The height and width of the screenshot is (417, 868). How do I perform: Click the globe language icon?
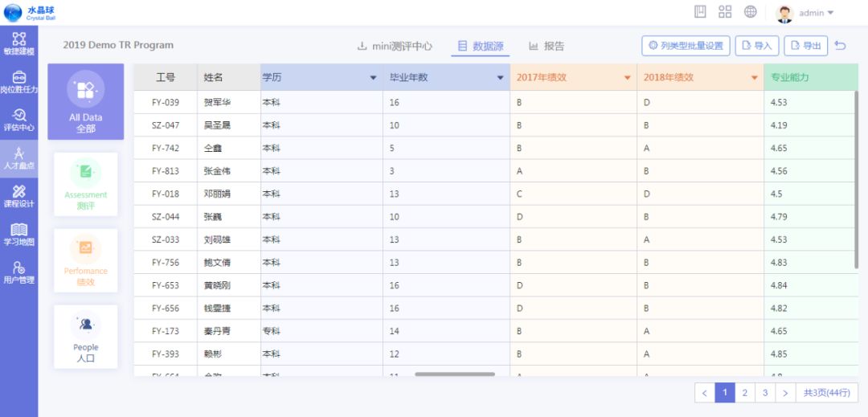[750, 12]
